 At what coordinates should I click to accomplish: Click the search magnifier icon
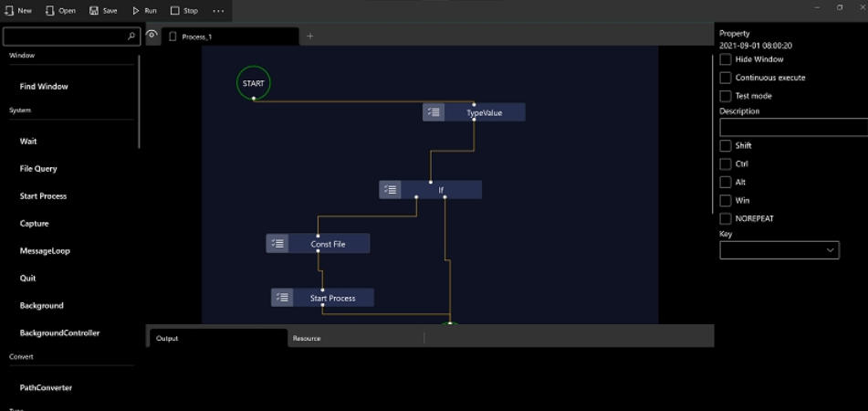click(x=131, y=37)
